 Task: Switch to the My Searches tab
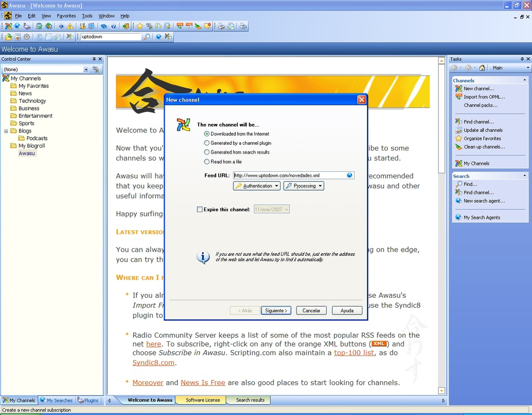(x=57, y=400)
